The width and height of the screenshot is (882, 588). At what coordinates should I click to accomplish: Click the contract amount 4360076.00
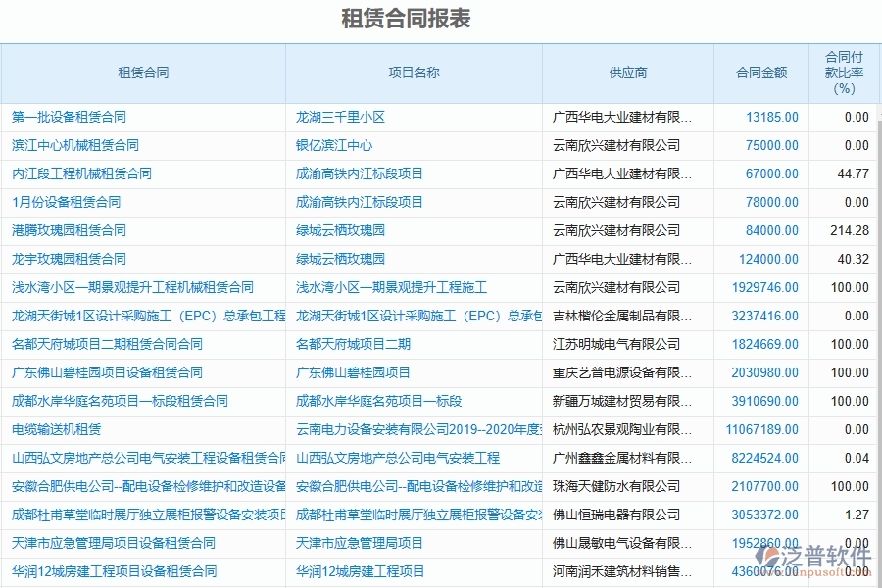[x=766, y=571]
